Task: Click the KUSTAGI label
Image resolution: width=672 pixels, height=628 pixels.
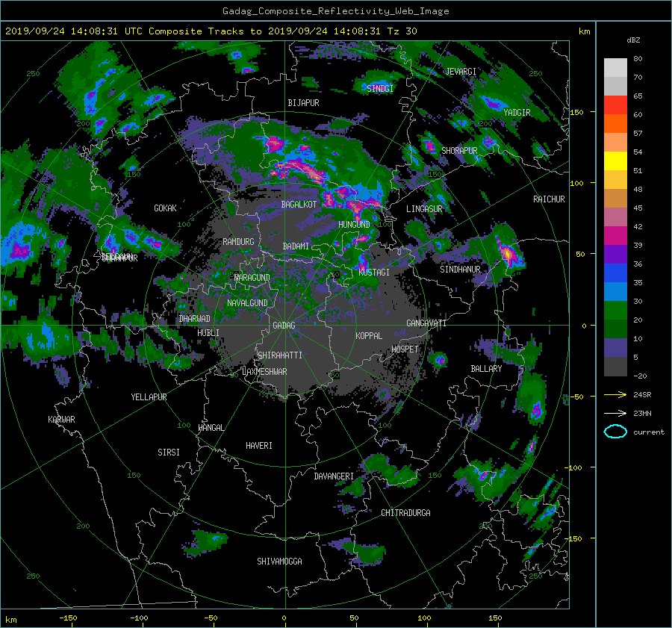Action: (374, 273)
